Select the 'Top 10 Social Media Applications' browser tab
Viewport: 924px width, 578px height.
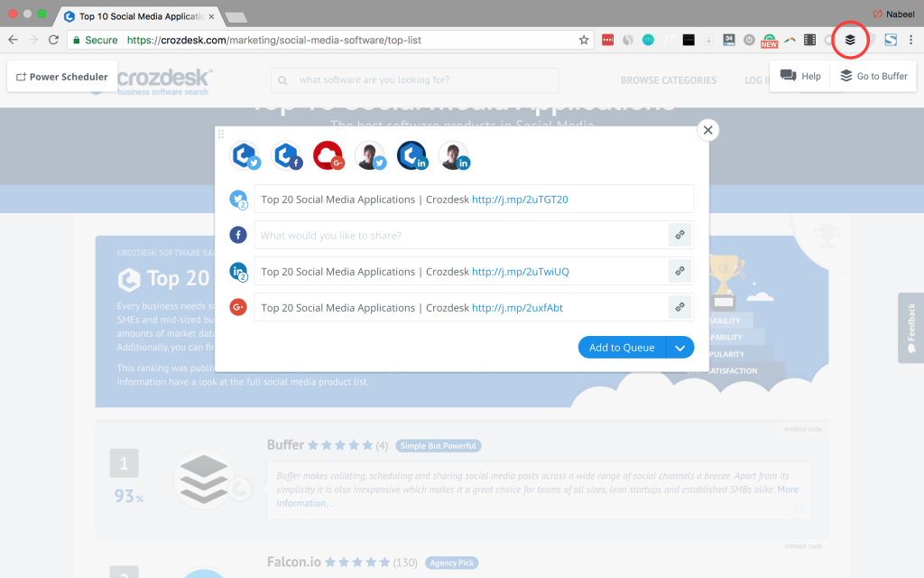pyautogui.click(x=139, y=16)
